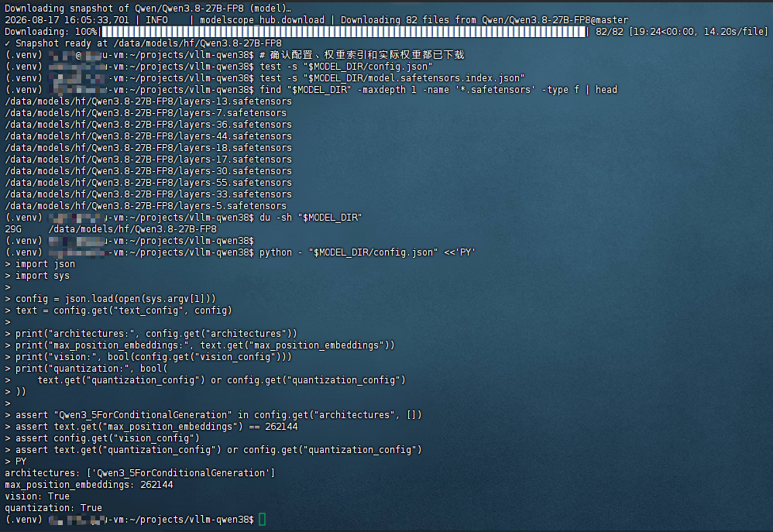Click the 'test -s "$MODEL_DIR/config.json"' command
This screenshot has width=773, height=532.
[x=346, y=67]
